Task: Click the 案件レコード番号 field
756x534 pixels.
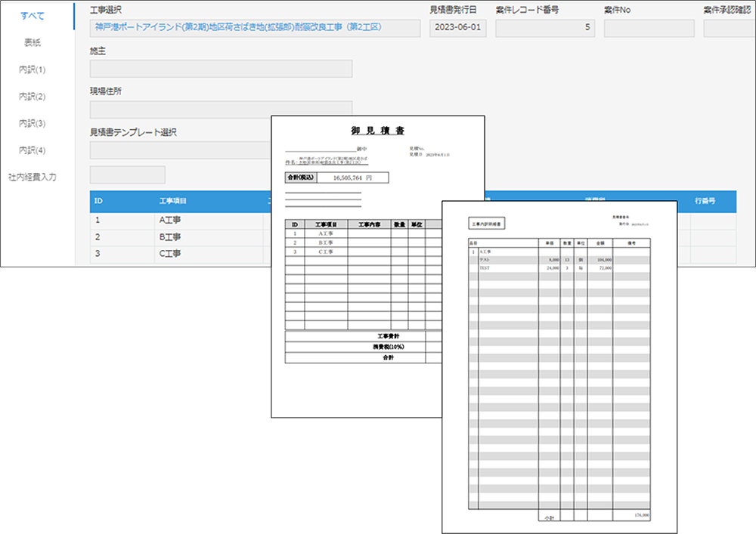Action: click(x=544, y=29)
